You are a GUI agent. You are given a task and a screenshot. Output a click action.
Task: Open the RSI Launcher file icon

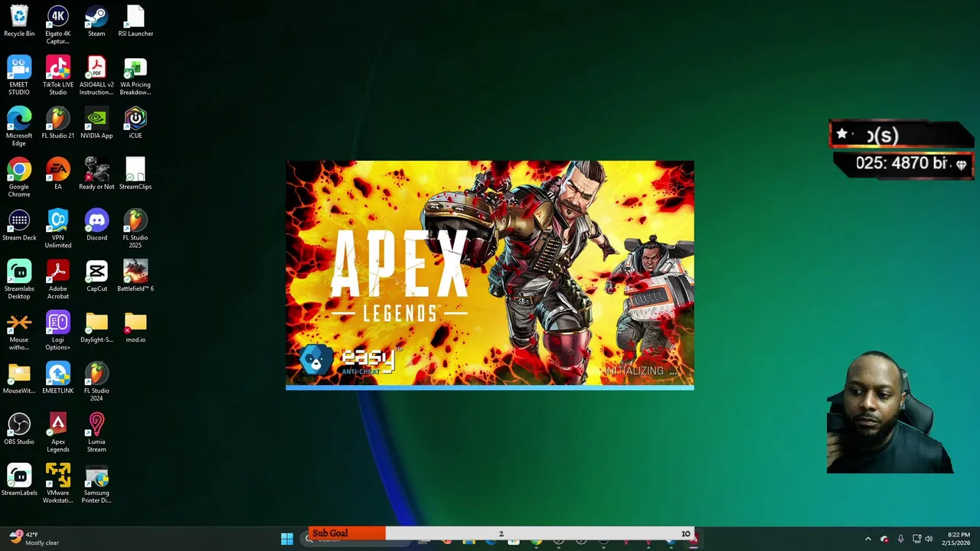(x=136, y=21)
